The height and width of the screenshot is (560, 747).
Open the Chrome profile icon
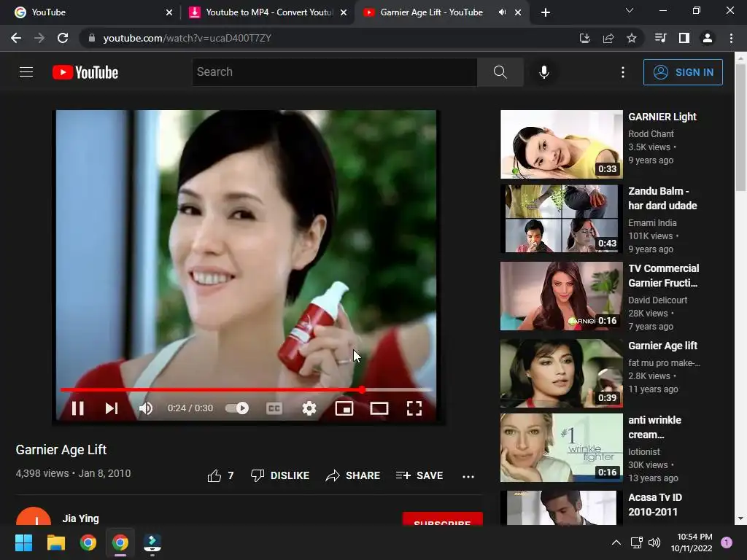pyautogui.click(x=708, y=38)
